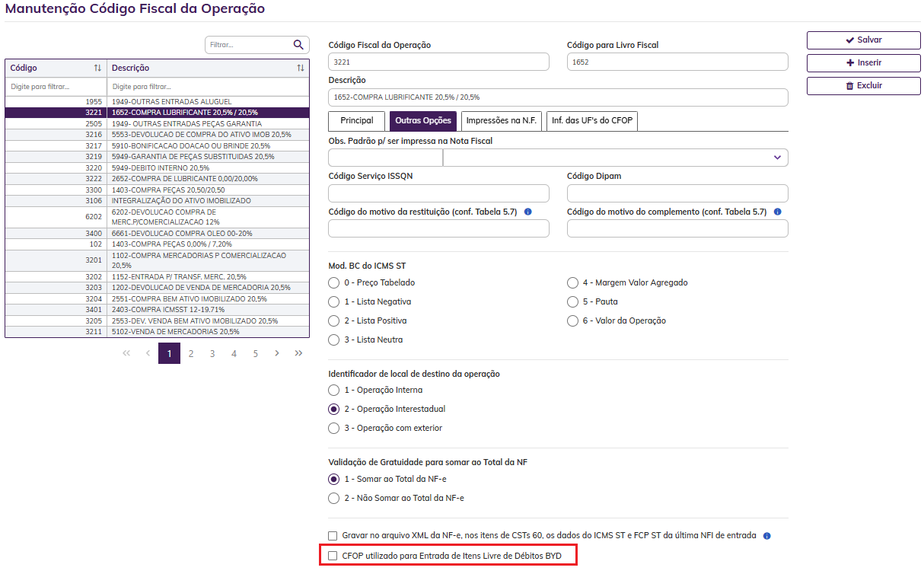
Task: Sort table by Código column arrows
Action: click(x=97, y=69)
